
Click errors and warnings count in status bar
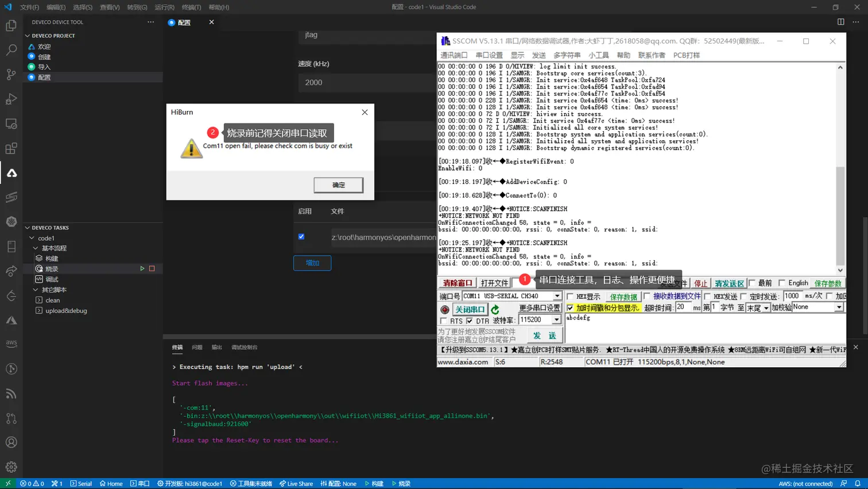click(32, 483)
